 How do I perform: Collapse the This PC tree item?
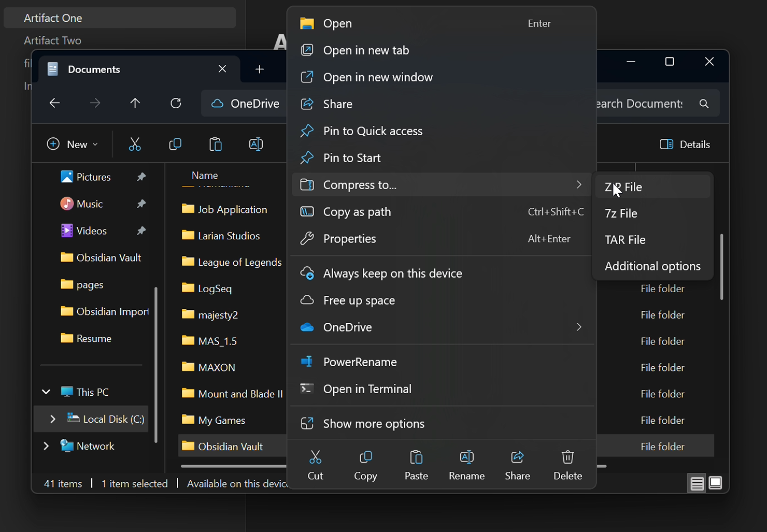pyautogui.click(x=46, y=392)
